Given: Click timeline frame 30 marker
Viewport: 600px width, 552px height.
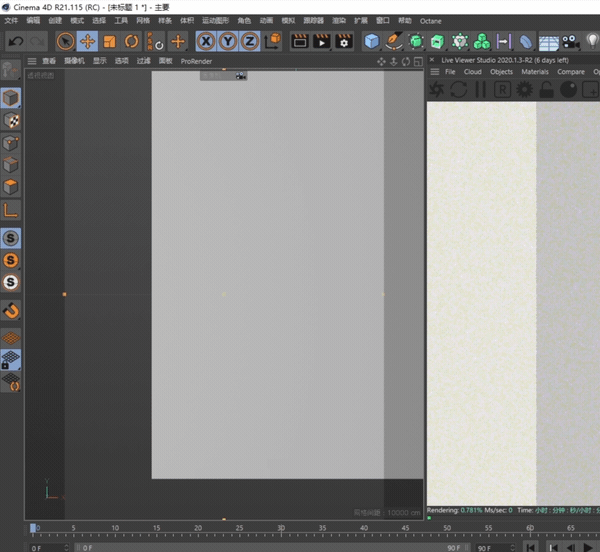Looking at the screenshot, I should [281, 528].
